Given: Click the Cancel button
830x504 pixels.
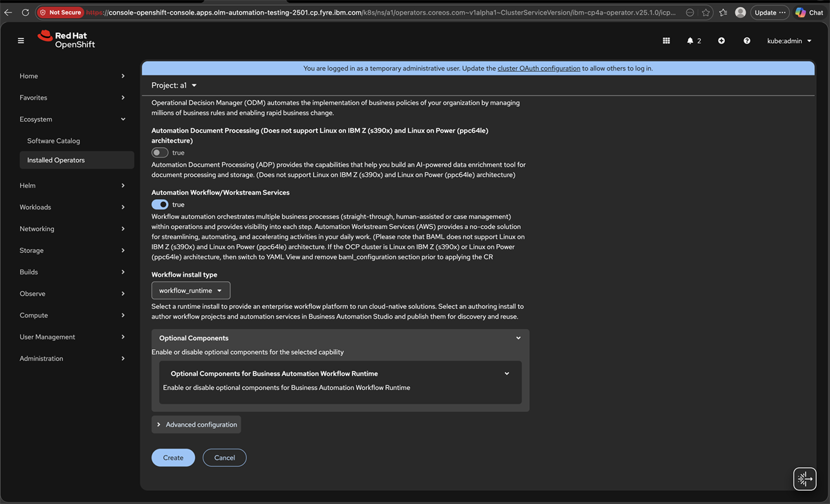Looking at the screenshot, I should point(224,458).
